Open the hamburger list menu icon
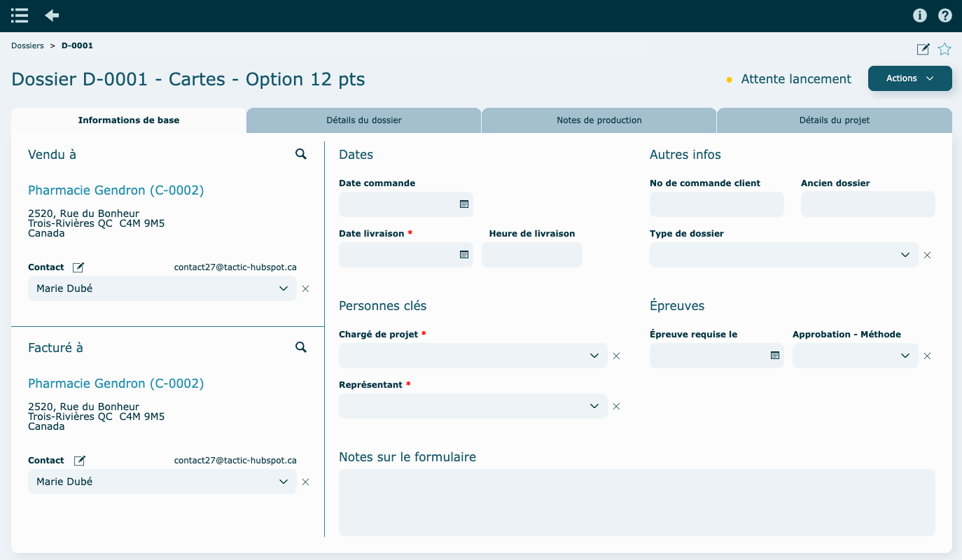962x560 pixels. pos(20,15)
